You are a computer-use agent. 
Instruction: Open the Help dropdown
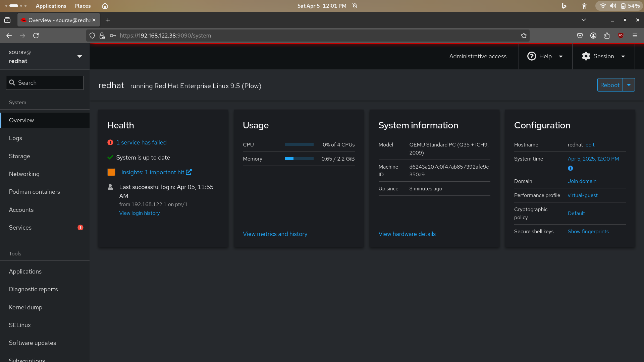[545, 56]
